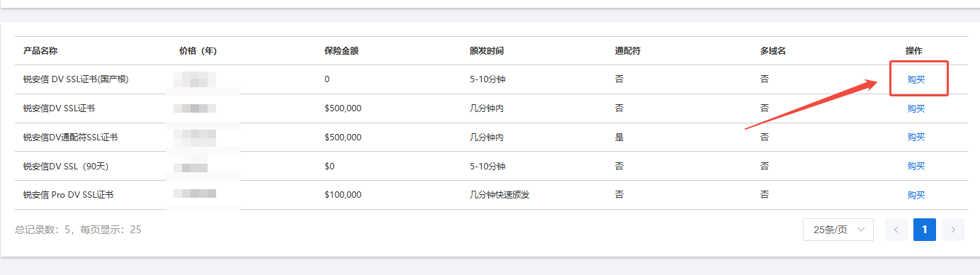Viewport: 980px width, 275px height.
Task: Click the $100,000 insurance amount cell
Action: pyautogui.click(x=343, y=195)
